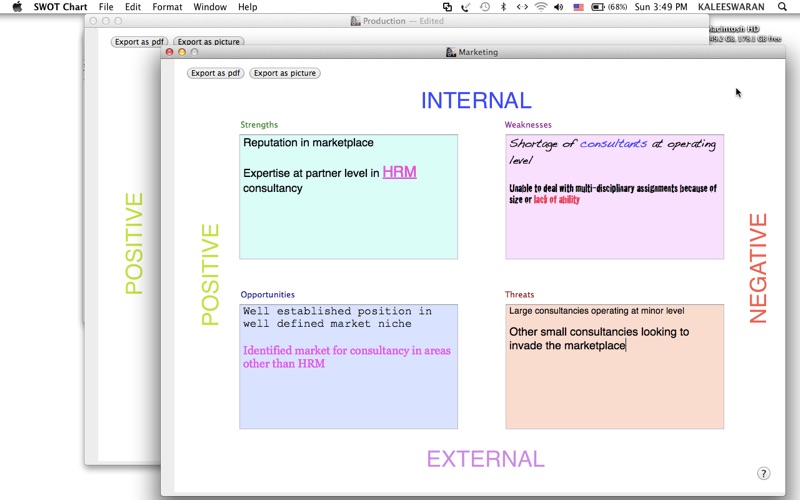The height and width of the screenshot is (500, 800).
Task: Click the phone icon in menu bar
Action: (x=465, y=7)
